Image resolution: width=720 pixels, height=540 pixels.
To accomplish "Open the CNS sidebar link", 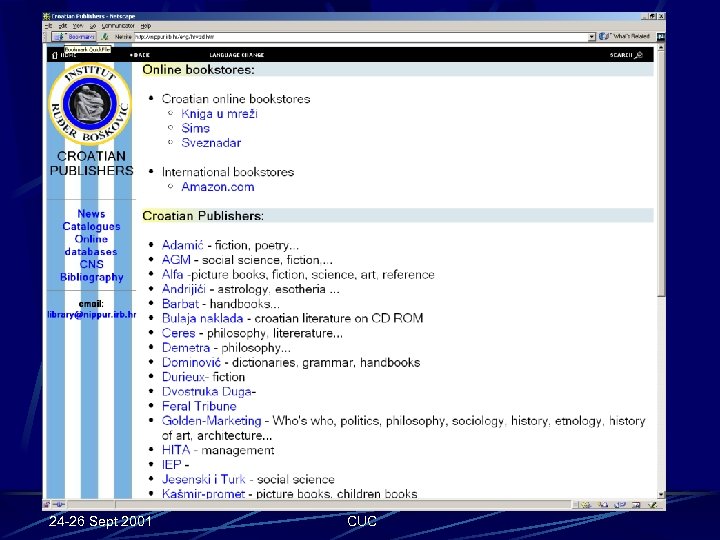I will pyautogui.click(x=91, y=264).
